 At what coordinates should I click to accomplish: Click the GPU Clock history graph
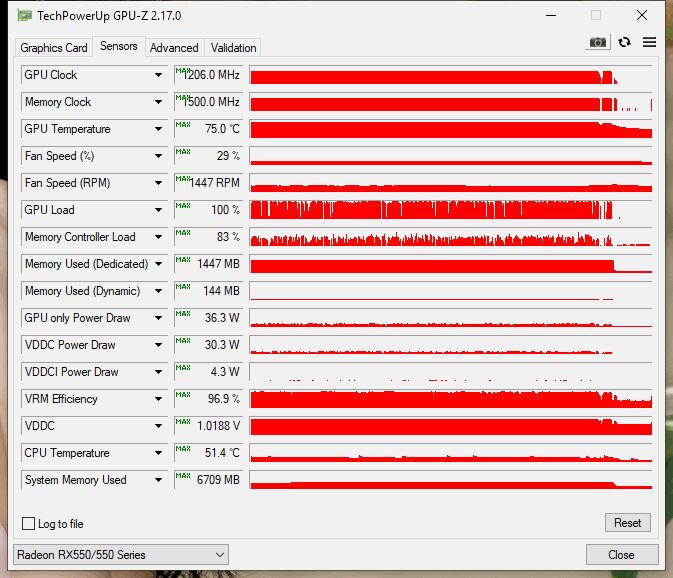pos(451,75)
